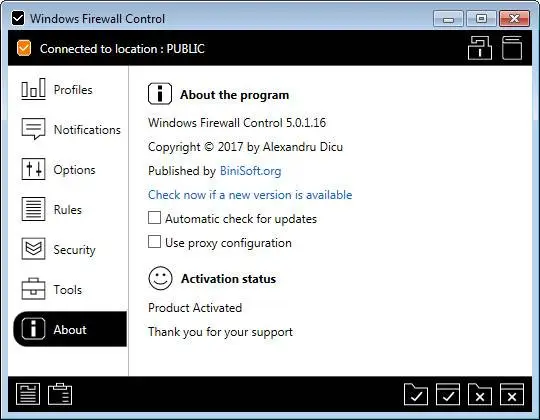Open the Tools briefcase icon

(x=33, y=289)
